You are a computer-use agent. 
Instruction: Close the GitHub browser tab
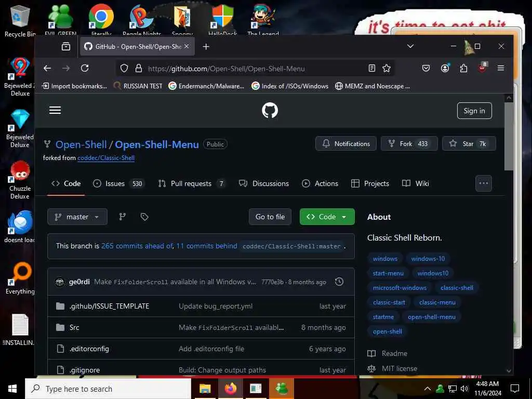pos(187,46)
